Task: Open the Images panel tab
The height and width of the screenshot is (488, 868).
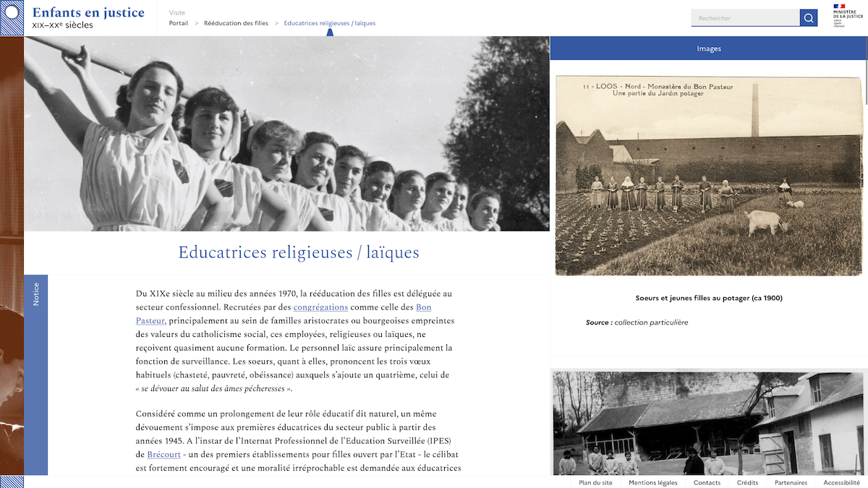Action: pyautogui.click(x=708, y=48)
